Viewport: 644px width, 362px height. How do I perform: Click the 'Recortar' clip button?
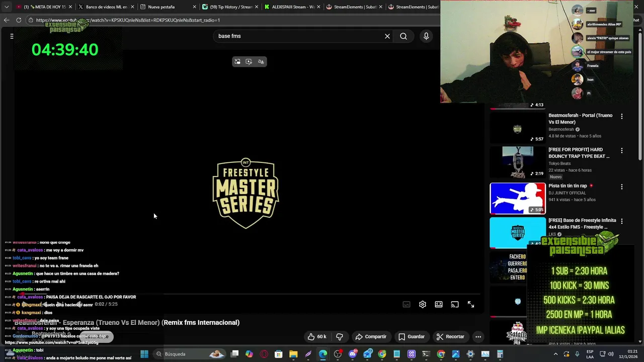(x=450, y=336)
